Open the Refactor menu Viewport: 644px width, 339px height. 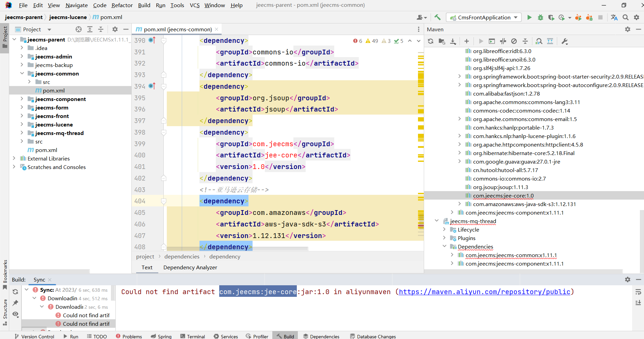coord(122,5)
